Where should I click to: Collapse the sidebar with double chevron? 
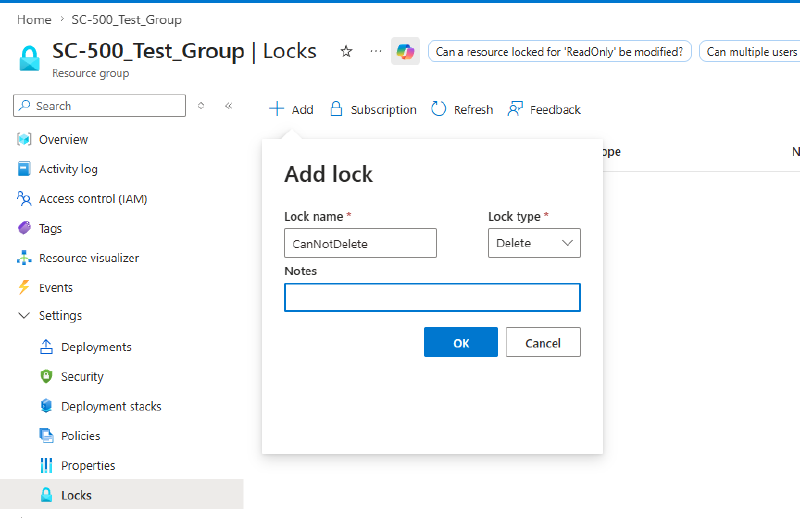[229, 106]
